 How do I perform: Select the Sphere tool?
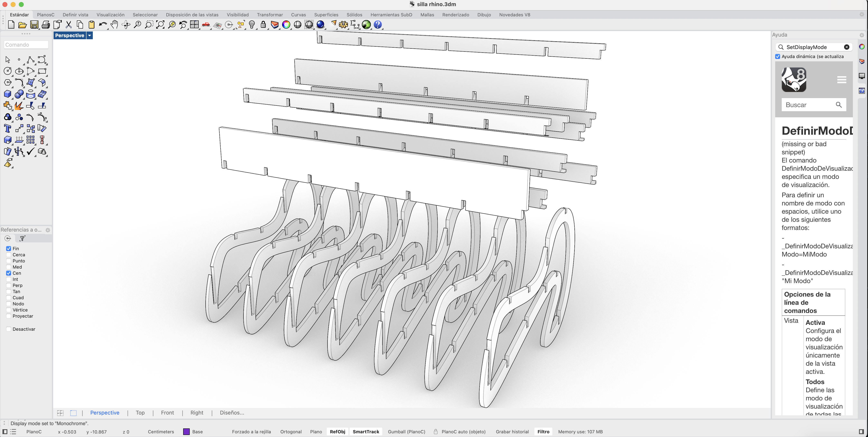click(x=19, y=94)
